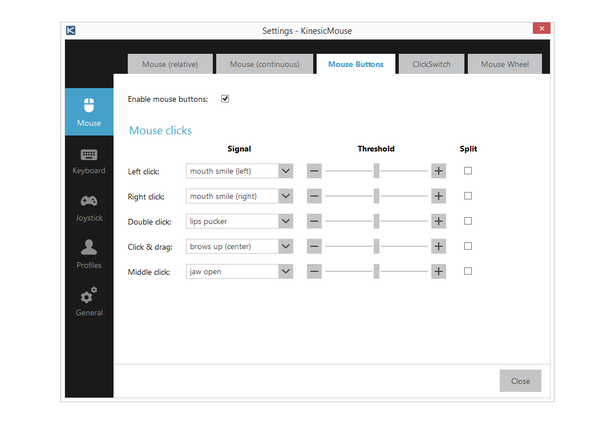Viewport: 615px width, 424px height.
Task: Open the Keyboard section in sidebar
Action: [x=89, y=161]
